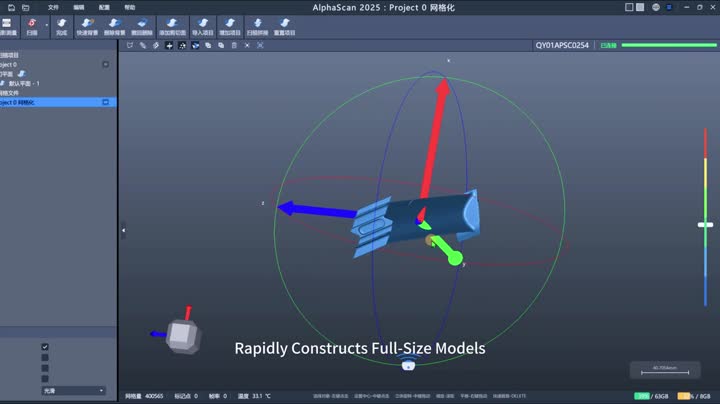
Task: Open the 配置 menu
Action: 104,7
